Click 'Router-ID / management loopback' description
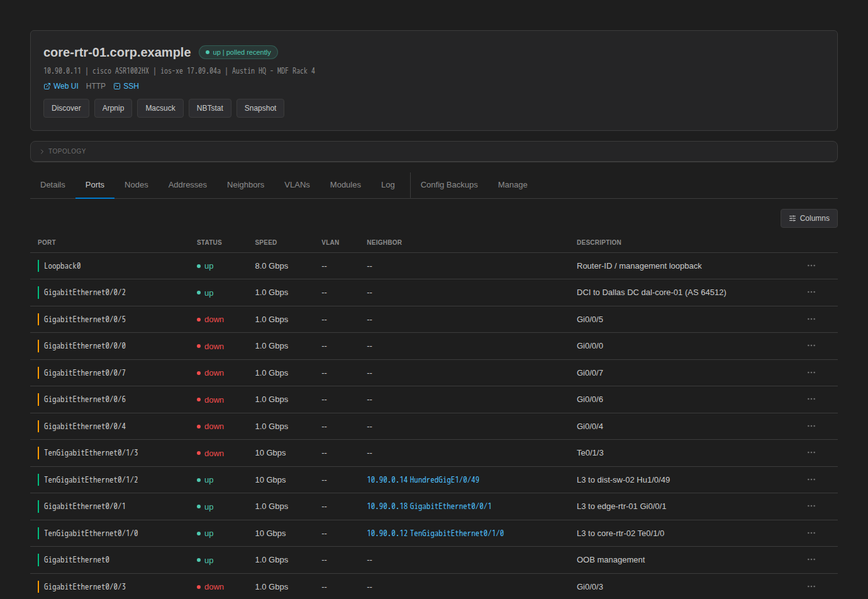The width and height of the screenshot is (868, 599). [x=639, y=266]
